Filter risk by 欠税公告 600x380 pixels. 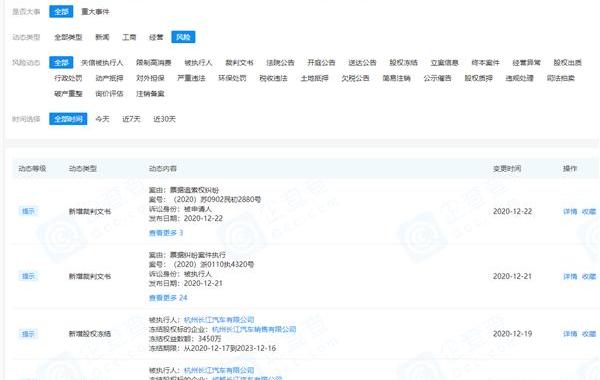point(355,78)
